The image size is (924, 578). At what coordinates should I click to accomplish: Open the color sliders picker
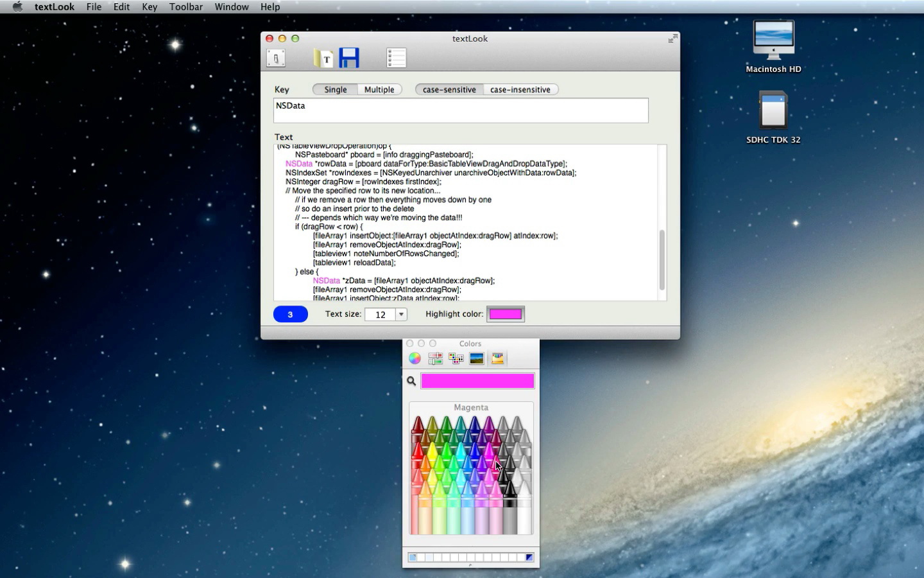(436, 358)
